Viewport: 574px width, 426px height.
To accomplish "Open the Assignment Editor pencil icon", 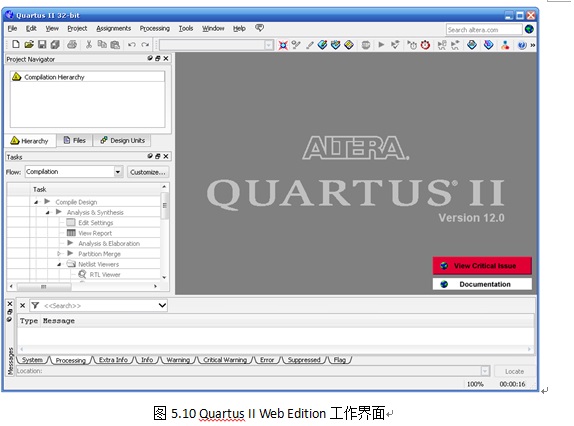I will pos(310,45).
